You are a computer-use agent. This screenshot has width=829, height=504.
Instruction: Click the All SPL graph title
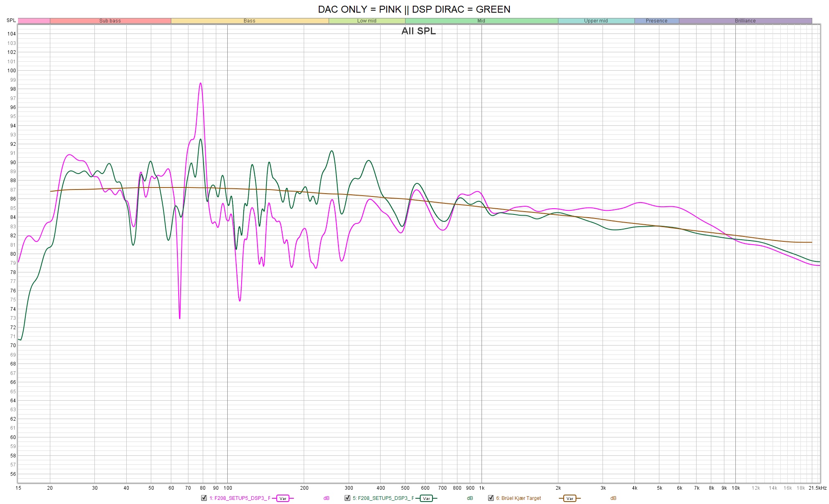point(419,31)
